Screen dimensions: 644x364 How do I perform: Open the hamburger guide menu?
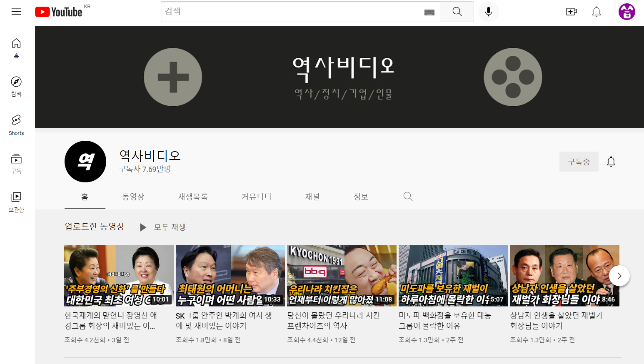[x=16, y=12]
